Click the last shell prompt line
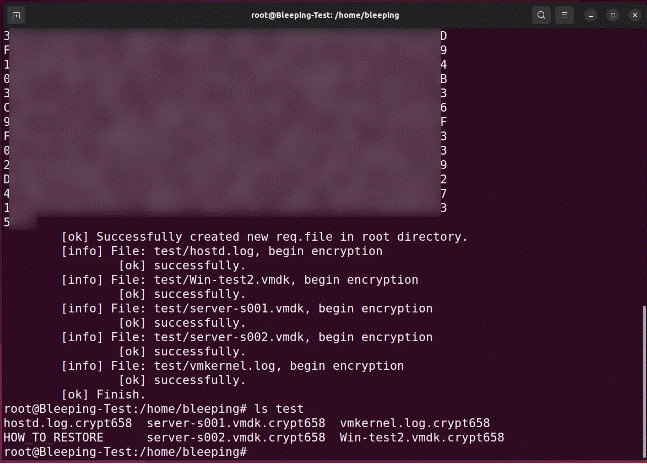Screen dimensions: 647x464 pyautogui.click(x=125, y=452)
